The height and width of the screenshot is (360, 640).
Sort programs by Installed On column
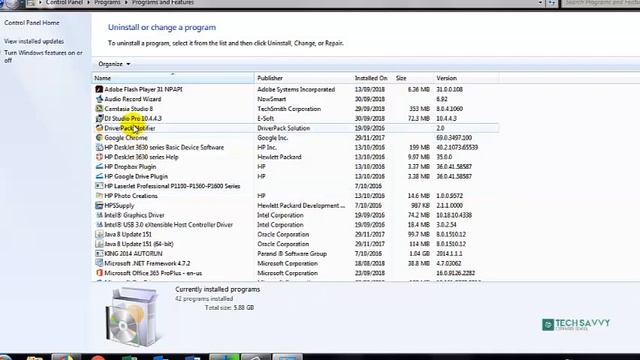click(373, 78)
